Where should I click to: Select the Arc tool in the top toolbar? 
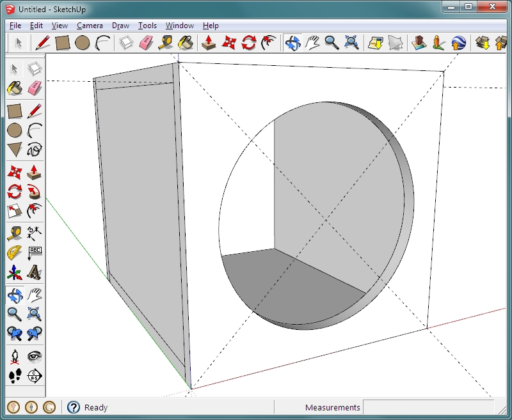(102, 43)
